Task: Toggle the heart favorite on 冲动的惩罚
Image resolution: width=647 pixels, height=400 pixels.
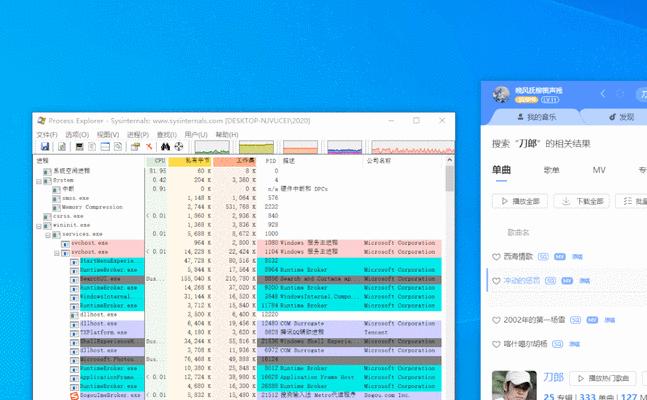Action: point(496,281)
